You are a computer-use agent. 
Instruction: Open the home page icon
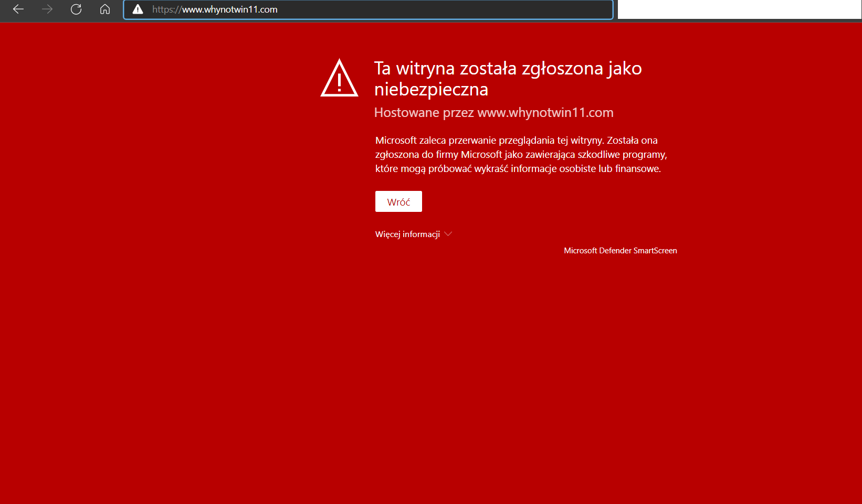[104, 9]
